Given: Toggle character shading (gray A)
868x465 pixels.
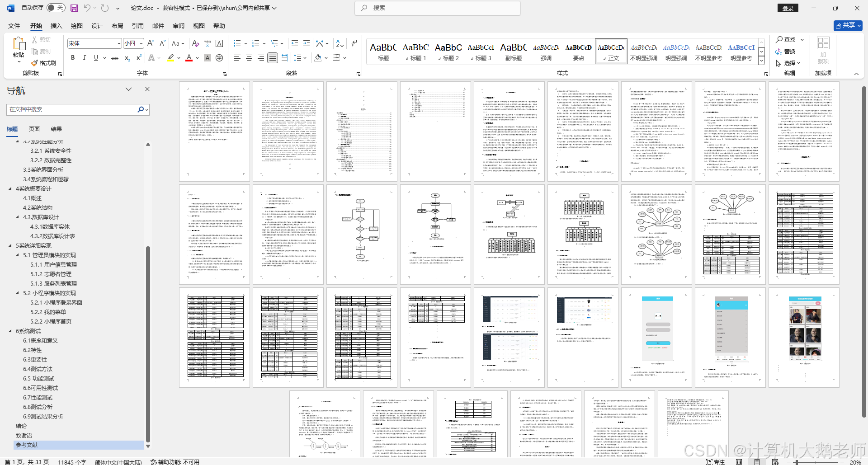Looking at the screenshot, I should pos(208,58).
